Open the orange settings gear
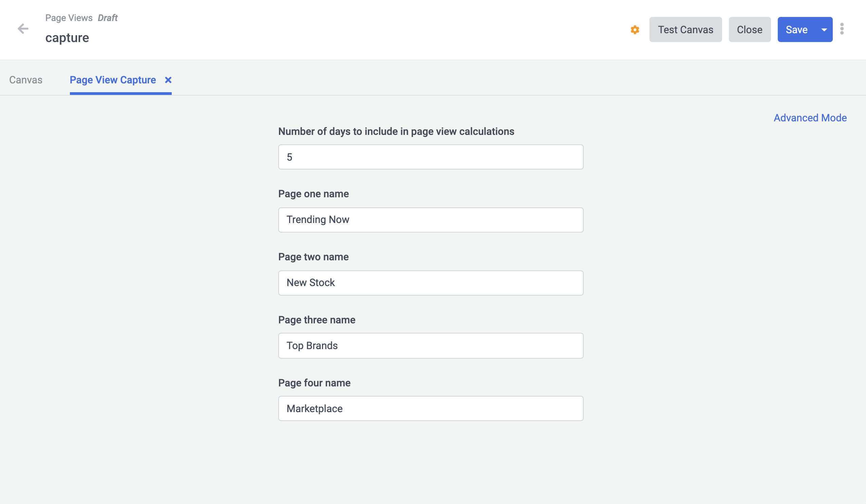Screen dimensions: 866x504 [635, 30]
